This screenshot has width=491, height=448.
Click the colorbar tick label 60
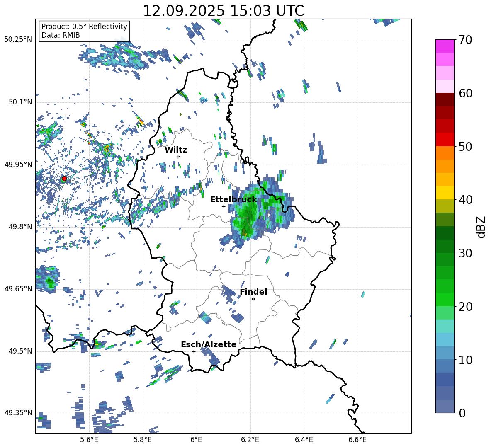click(x=465, y=93)
